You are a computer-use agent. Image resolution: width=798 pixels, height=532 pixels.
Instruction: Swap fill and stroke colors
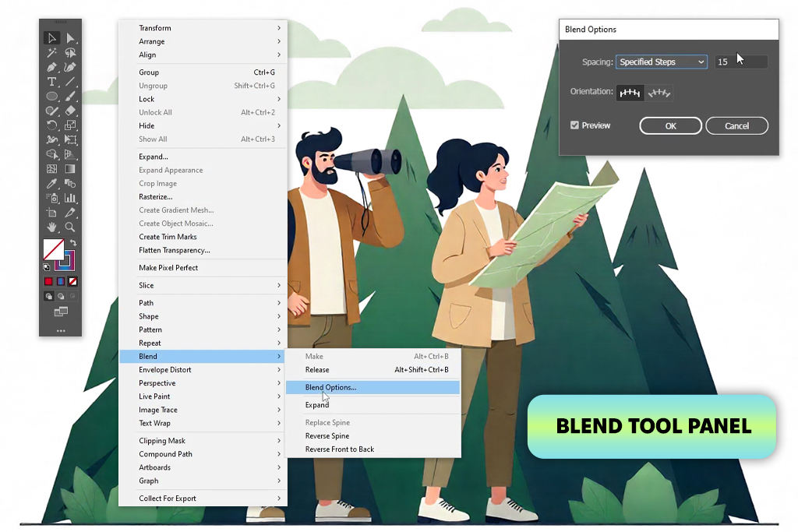[x=72, y=242]
